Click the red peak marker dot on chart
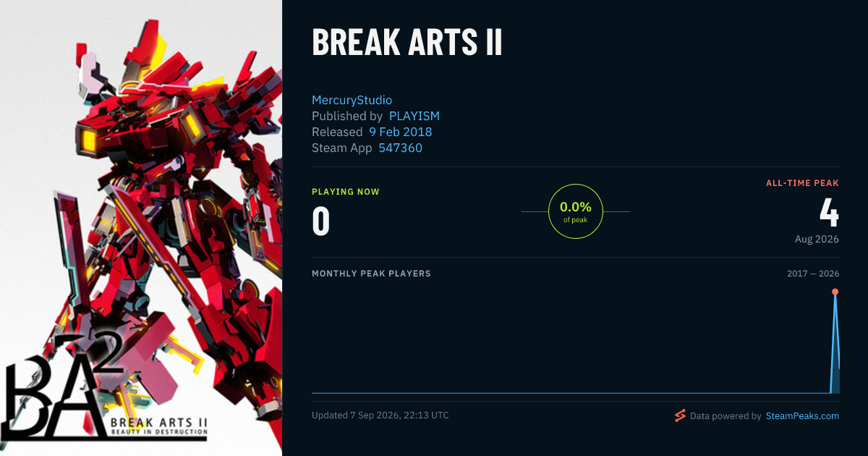Image resolution: width=868 pixels, height=456 pixels. click(835, 292)
